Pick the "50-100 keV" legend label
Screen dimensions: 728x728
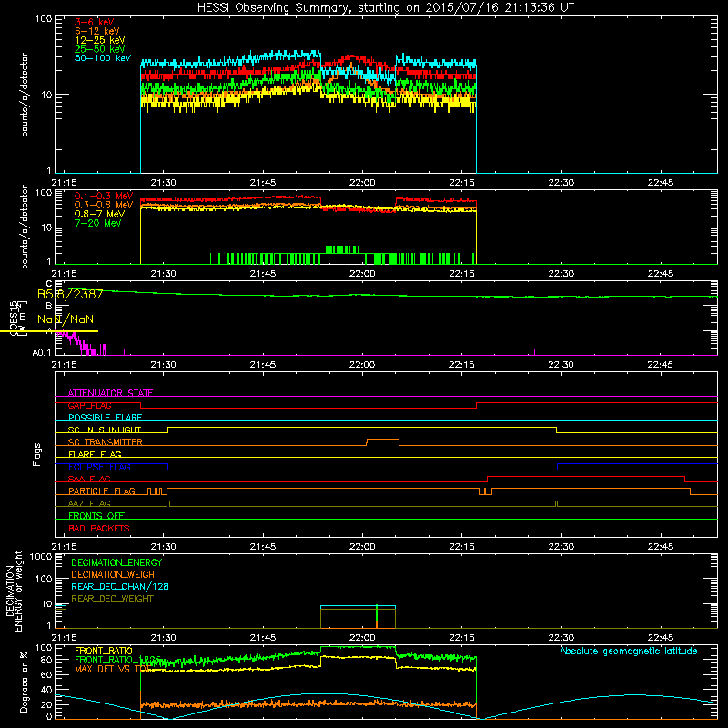pos(103,58)
